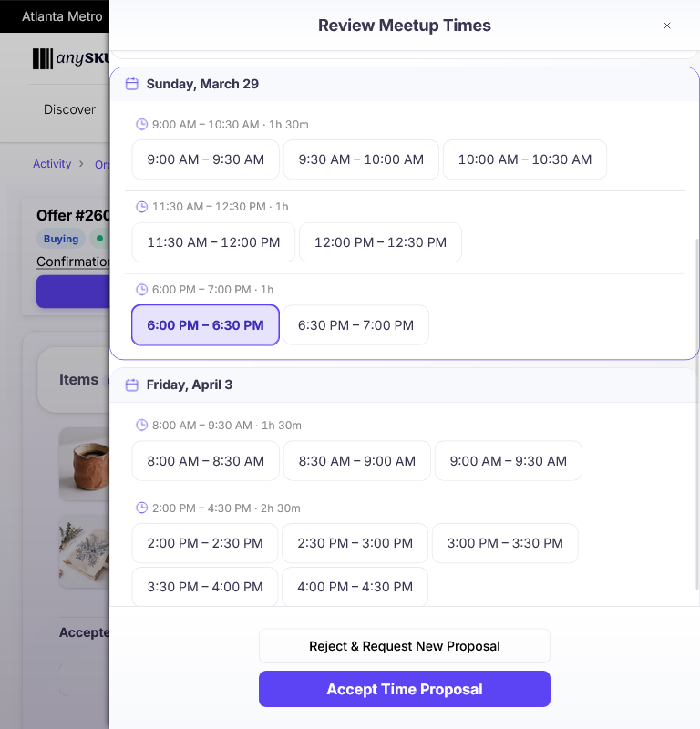Image resolution: width=700 pixels, height=729 pixels.
Task: Click Accept Time Proposal button
Action: [x=405, y=689]
